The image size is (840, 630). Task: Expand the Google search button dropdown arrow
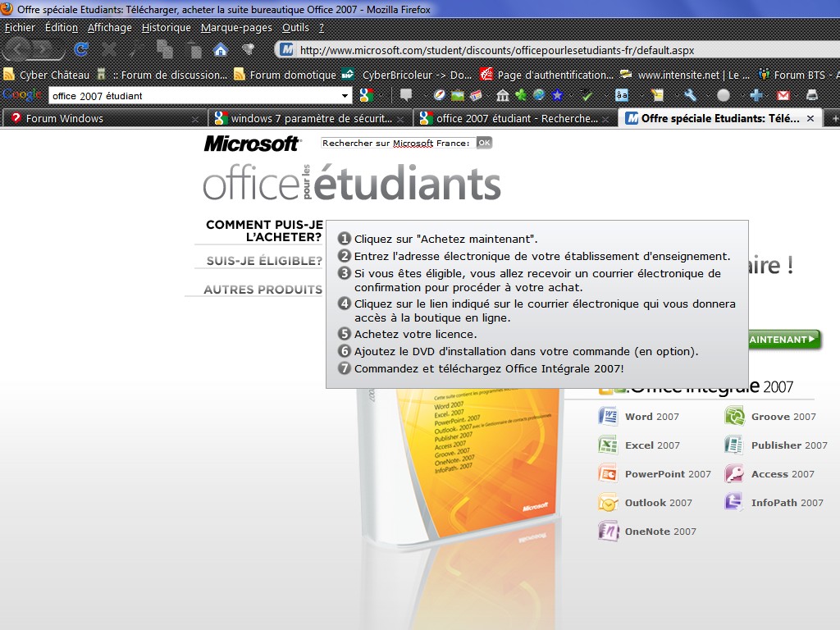(383, 96)
